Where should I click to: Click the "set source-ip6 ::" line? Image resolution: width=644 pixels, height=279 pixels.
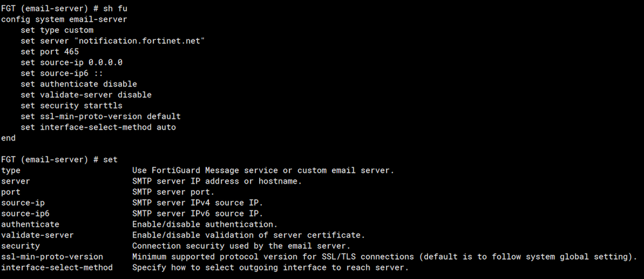(62, 73)
